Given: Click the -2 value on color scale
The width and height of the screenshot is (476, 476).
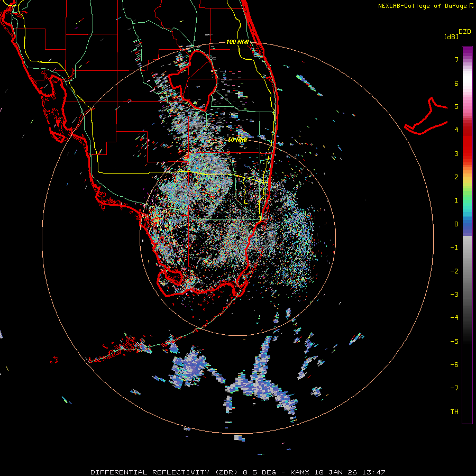Looking at the screenshot, I should coord(454,271).
